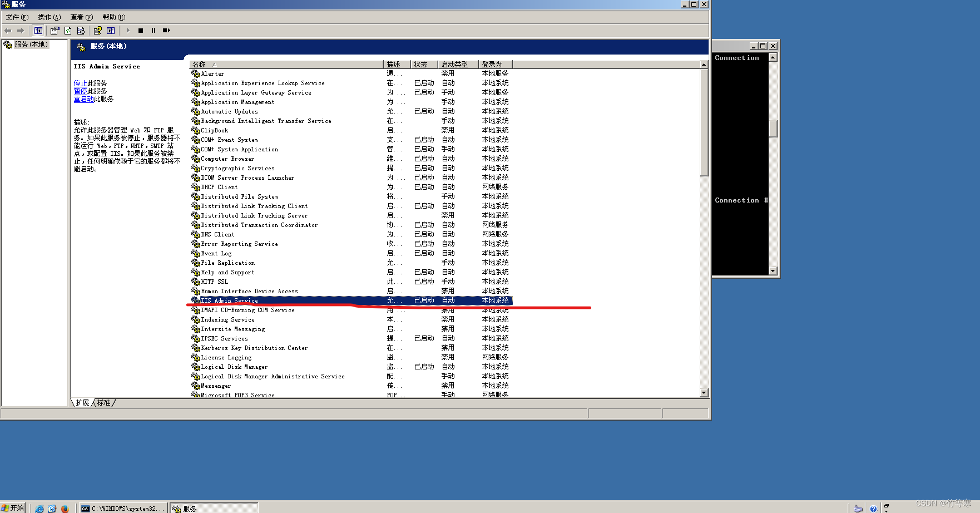Launch Internet Explorer from quick launch
The image size is (980, 513).
tap(39, 509)
